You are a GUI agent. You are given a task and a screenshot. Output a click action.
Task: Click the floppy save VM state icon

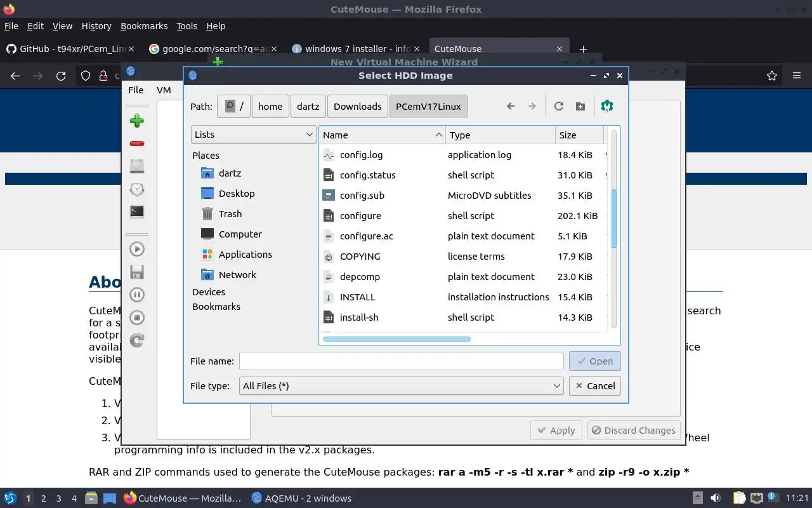point(137,272)
